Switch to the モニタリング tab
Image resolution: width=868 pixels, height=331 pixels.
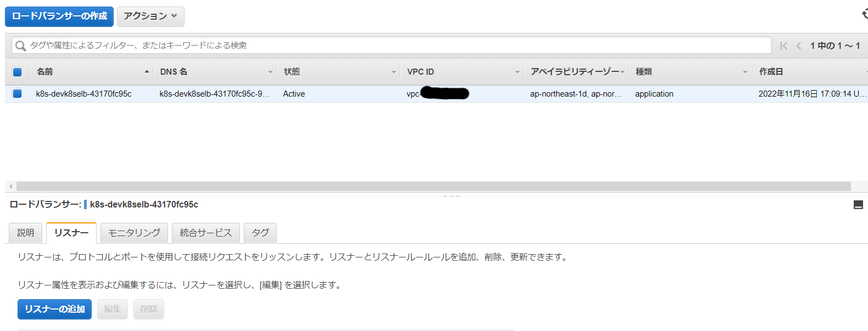tap(134, 233)
